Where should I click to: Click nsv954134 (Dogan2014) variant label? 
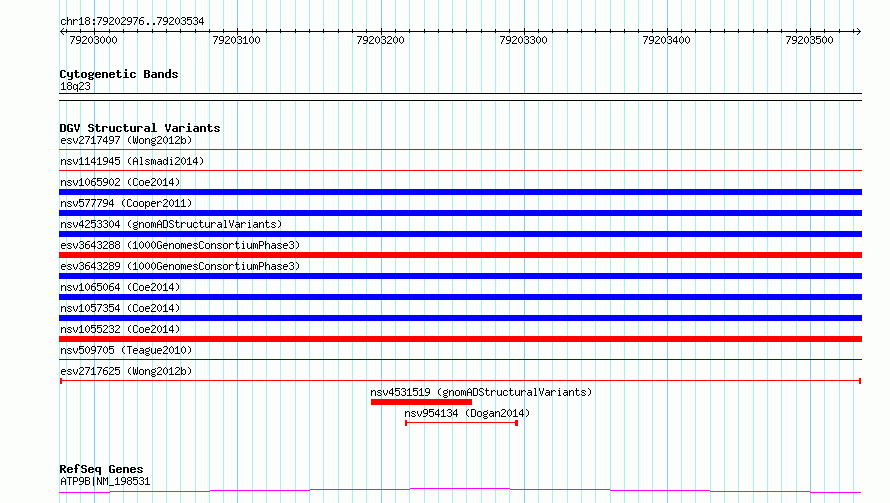467,413
